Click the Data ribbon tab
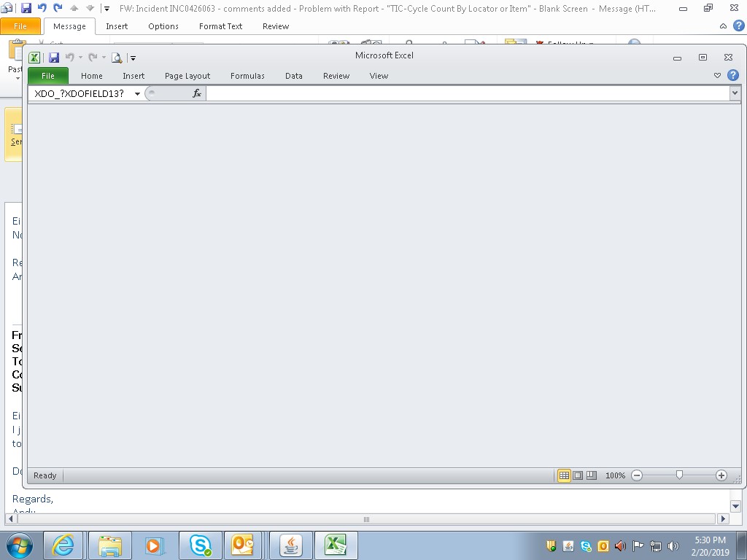Screen dimensions: 747x560 tap(294, 75)
